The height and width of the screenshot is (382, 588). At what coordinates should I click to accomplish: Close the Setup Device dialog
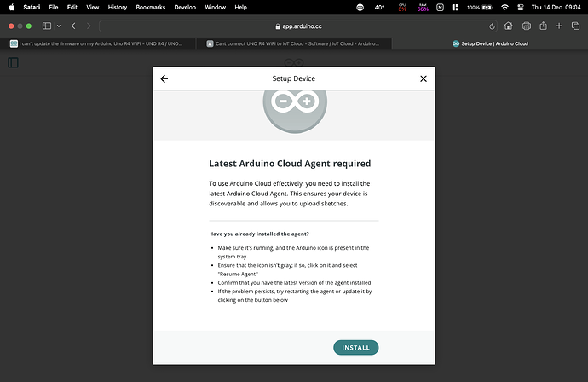tap(424, 78)
